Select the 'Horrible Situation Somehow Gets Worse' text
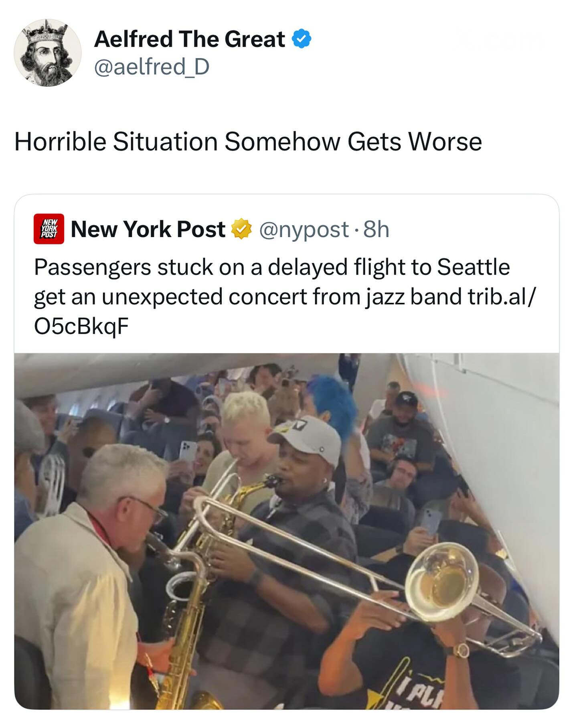This screenshot has width=573, height=728. (x=248, y=142)
